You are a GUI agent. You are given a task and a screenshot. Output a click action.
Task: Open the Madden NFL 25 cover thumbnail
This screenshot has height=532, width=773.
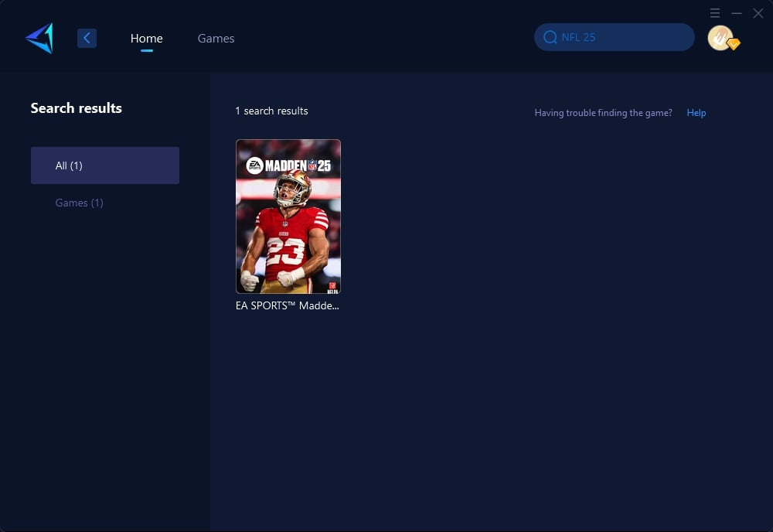pyautogui.click(x=288, y=217)
